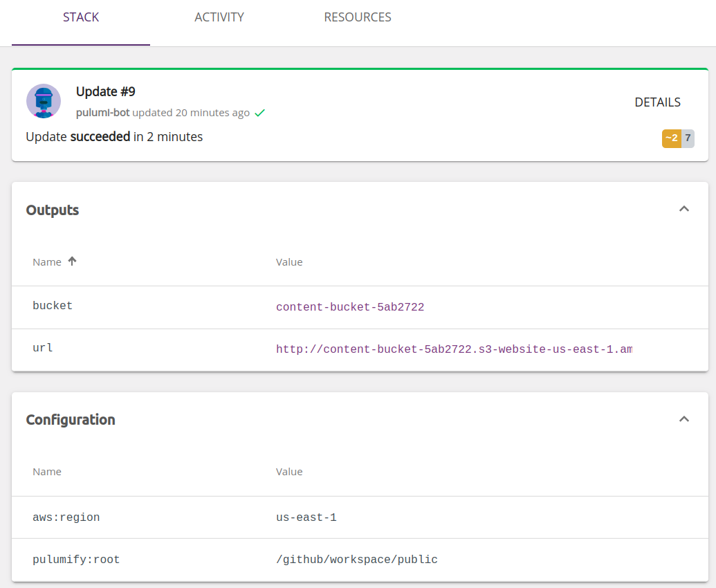Image resolution: width=716 pixels, height=588 pixels.
Task: Collapse the Configuration panel via its chevron
Action: coord(683,419)
